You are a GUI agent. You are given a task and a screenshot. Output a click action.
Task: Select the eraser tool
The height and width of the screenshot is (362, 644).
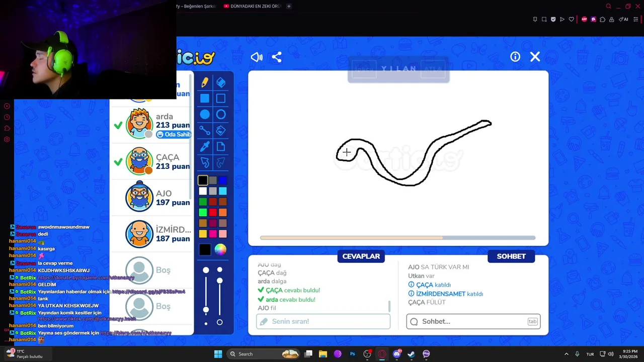click(x=221, y=82)
